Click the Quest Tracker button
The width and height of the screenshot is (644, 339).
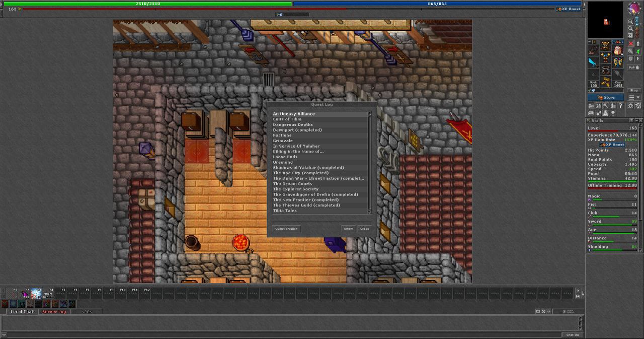tap(286, 229)
